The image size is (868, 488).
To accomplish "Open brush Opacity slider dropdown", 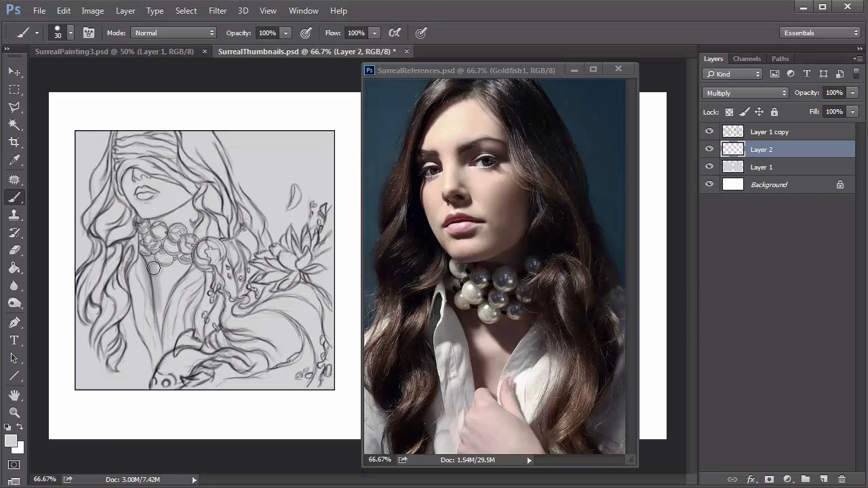I will click(x=285, y=33).
